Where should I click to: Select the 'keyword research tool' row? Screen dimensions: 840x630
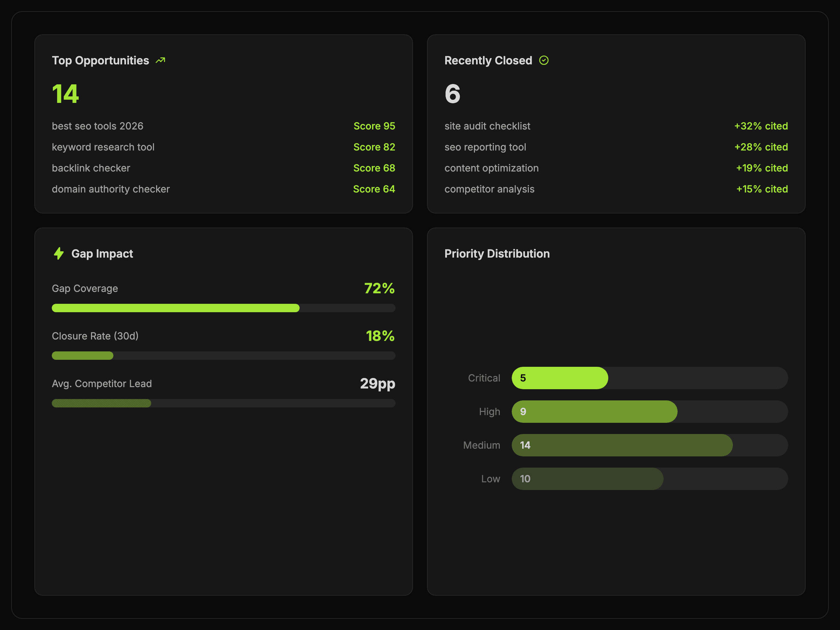[103, 147]
